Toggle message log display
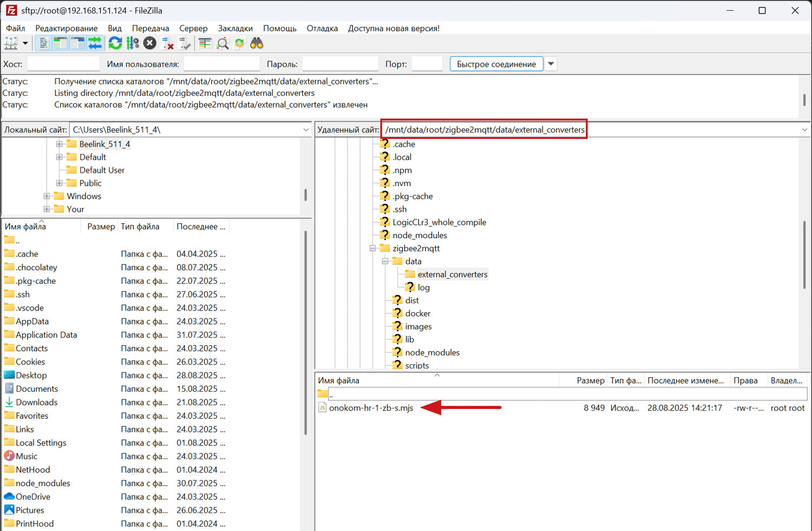This screenshot has height=531, width=812. (x=44, y=43)
